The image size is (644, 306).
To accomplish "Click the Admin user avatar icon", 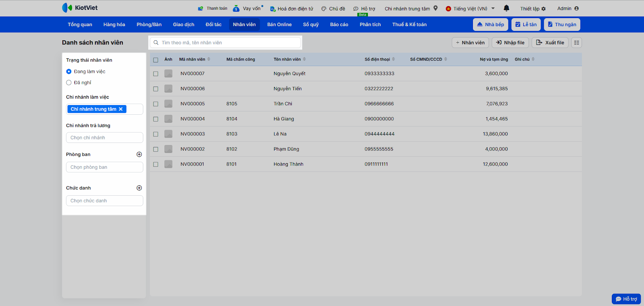I will click(x=576, y=8).
